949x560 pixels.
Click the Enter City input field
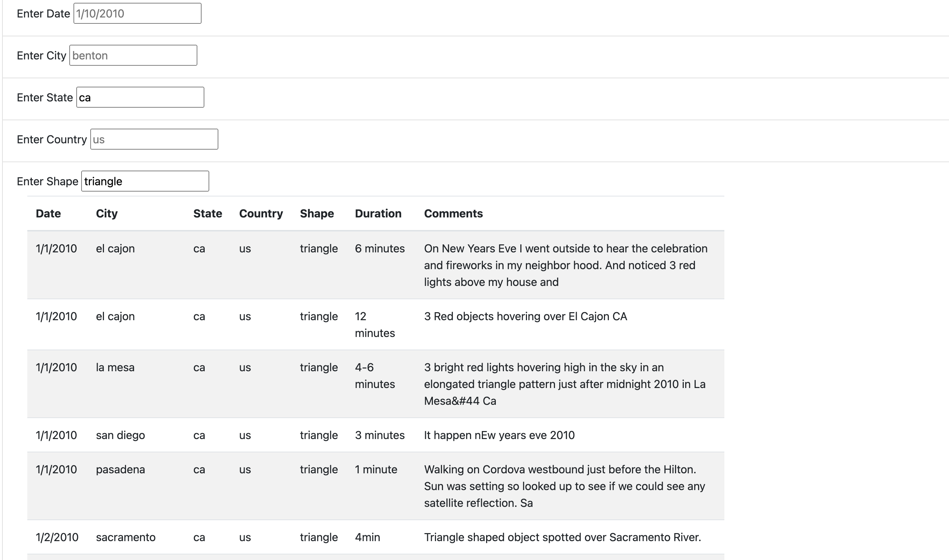[133, 56]
